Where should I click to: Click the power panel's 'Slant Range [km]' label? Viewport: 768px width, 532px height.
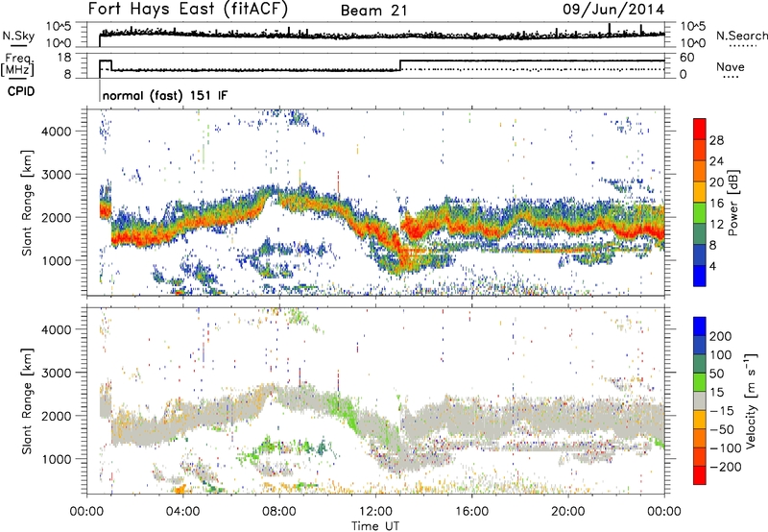pyautogui.click(x=27, y=203)
